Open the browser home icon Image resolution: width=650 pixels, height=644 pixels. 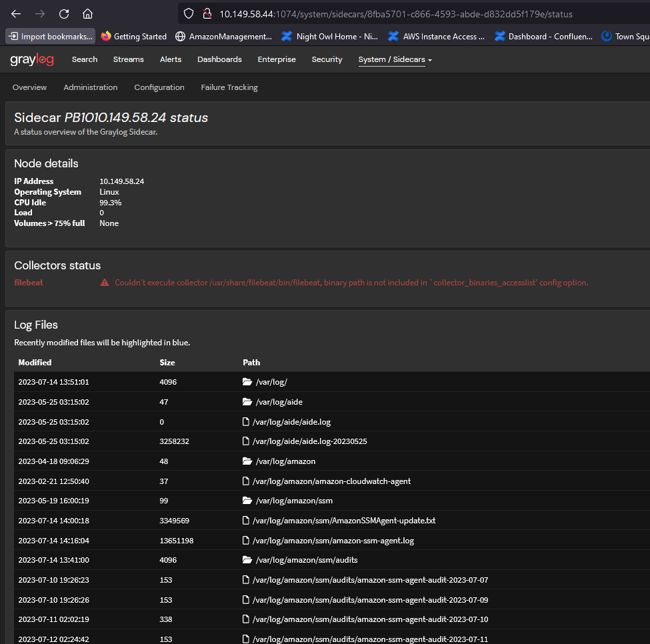pyautogui.click(x=87, y=14)
